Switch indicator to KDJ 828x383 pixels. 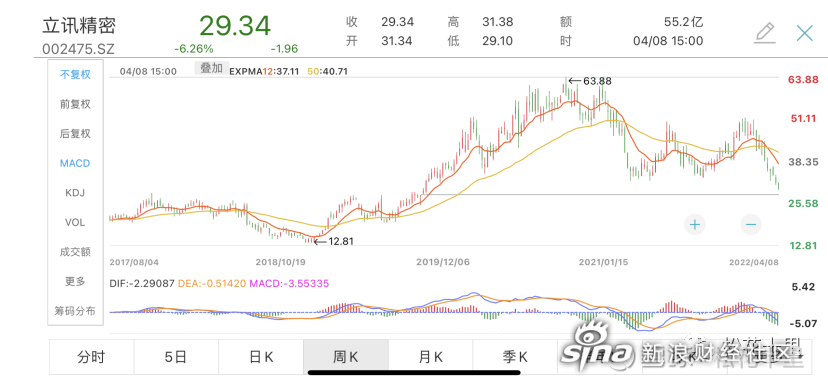[75, 193]
